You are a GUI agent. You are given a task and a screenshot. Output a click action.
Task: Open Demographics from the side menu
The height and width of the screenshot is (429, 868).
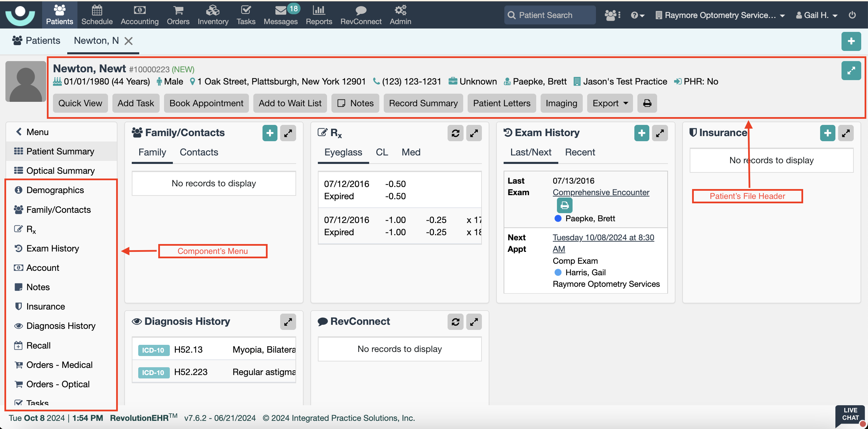click(55, 190)
